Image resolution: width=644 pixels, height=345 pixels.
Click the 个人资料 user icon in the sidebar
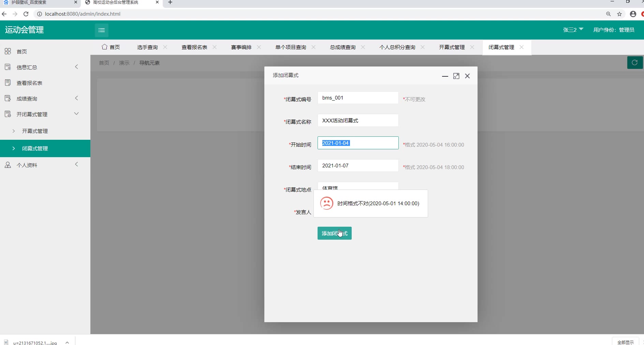8,165
